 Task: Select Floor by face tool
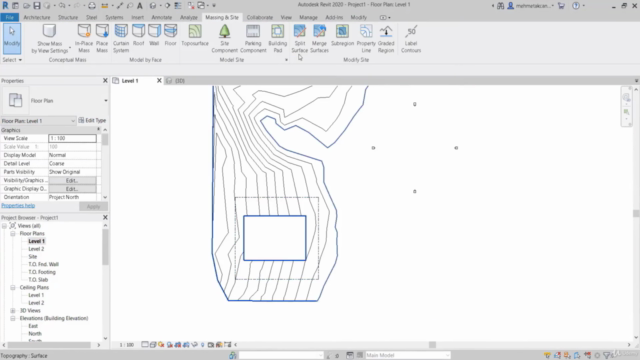[x=170, y=36]
